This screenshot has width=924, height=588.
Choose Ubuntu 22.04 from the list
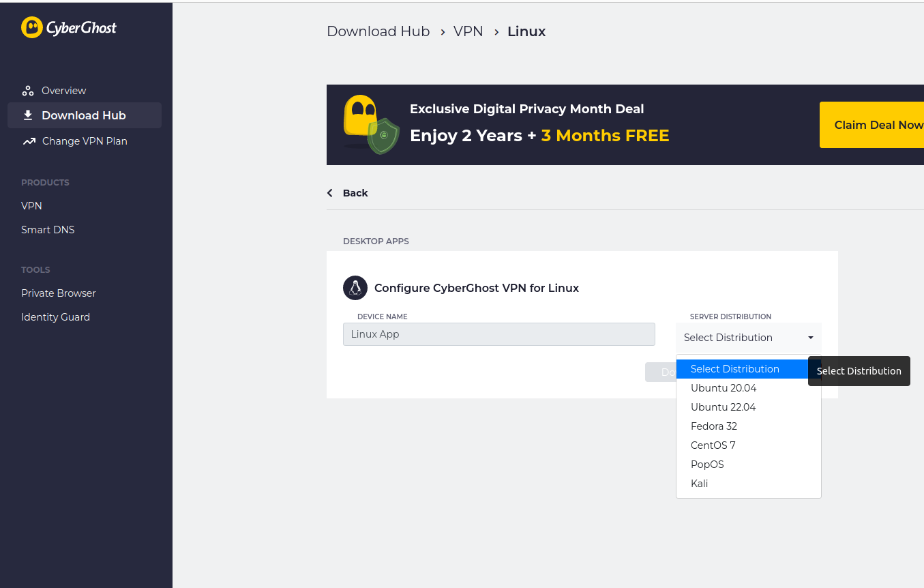pyautogui.click(x=749, y=407)
